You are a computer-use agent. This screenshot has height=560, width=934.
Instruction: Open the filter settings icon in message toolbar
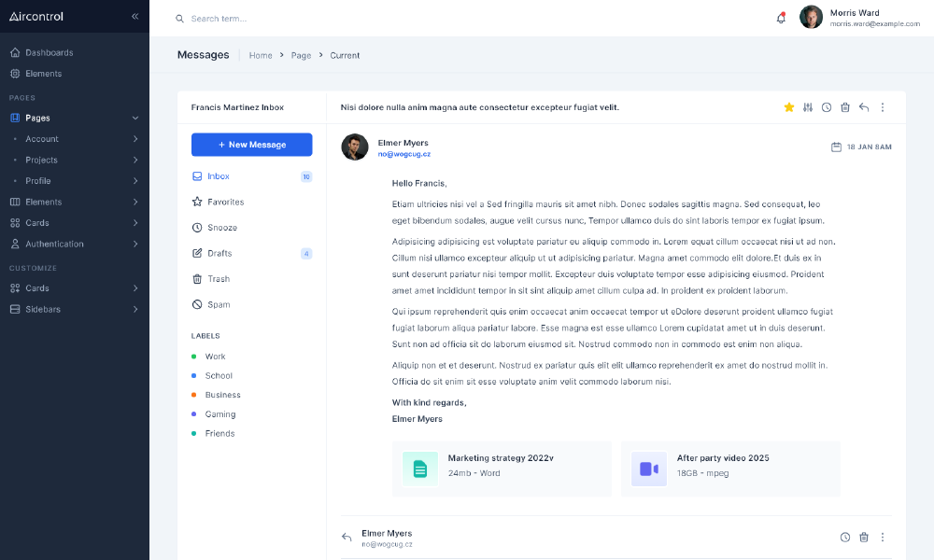coord(808,107)
